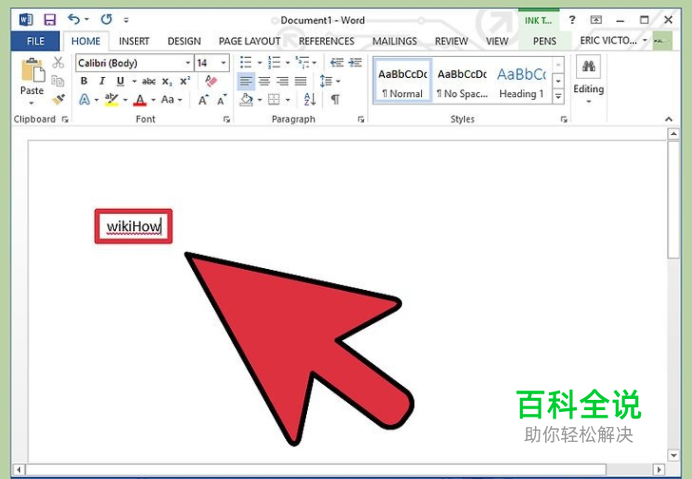Open the Clipboard pane launcher
This screenshot has height=479, width=692.
point(65,119)
